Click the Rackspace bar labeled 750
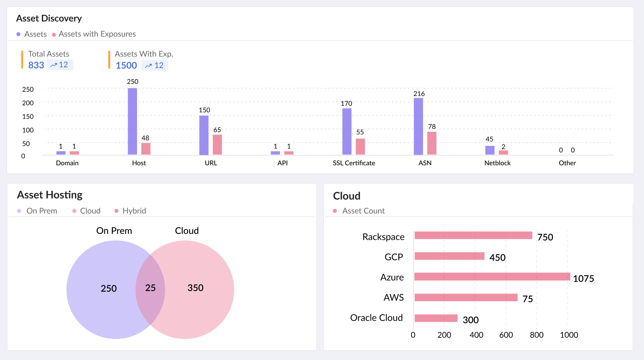Screen dimensions: 644x360 [x=473, y=235]
